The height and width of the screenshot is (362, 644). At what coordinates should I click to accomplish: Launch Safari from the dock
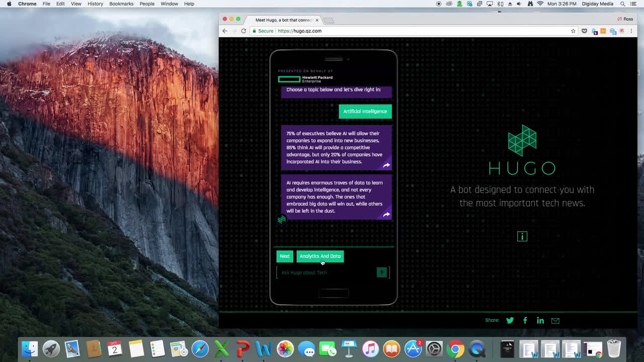(x=200, y=349)
